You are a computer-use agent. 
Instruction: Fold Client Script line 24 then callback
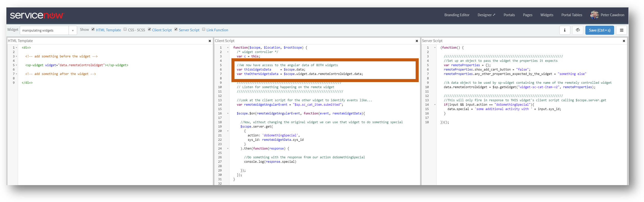point(228,149)
